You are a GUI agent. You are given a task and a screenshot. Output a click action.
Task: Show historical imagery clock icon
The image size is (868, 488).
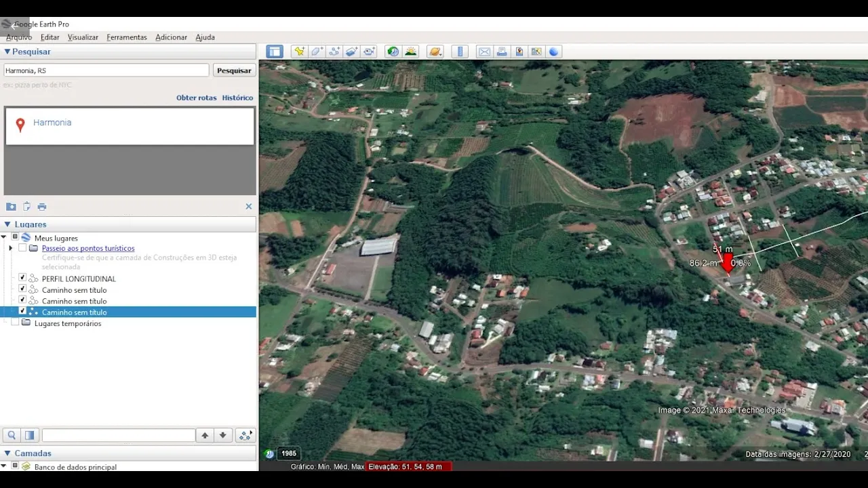pos(393,52)
